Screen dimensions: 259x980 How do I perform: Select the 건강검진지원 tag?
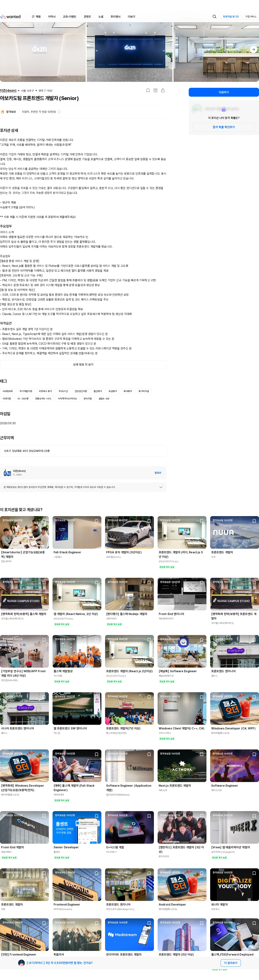81,391
